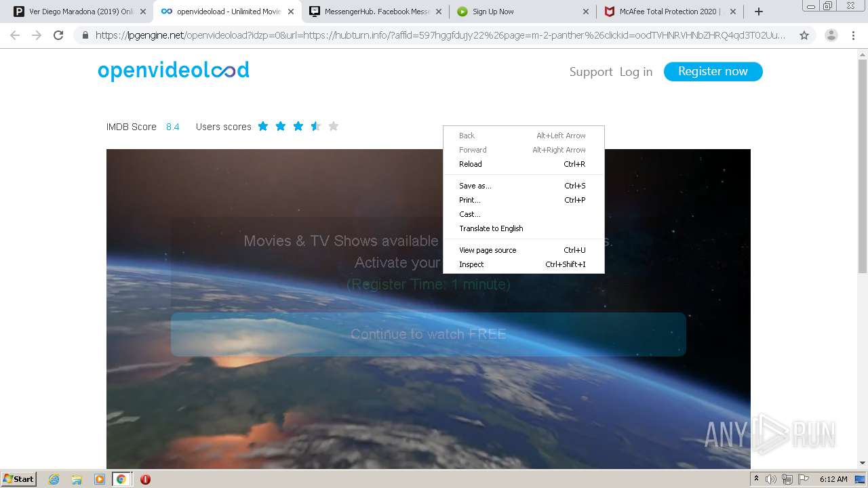Click the Register now button
Image resolution: width=868 pixels, height=488 pixels.
click(x=713, y=71)
